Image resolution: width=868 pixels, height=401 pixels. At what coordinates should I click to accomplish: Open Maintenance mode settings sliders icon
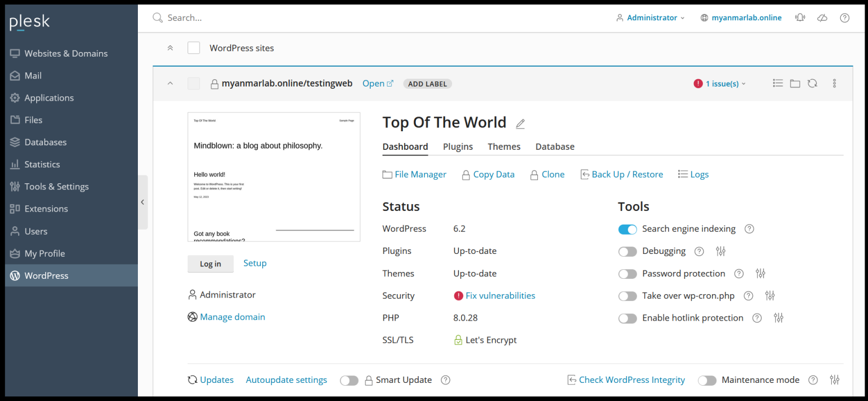coord(835,380)
